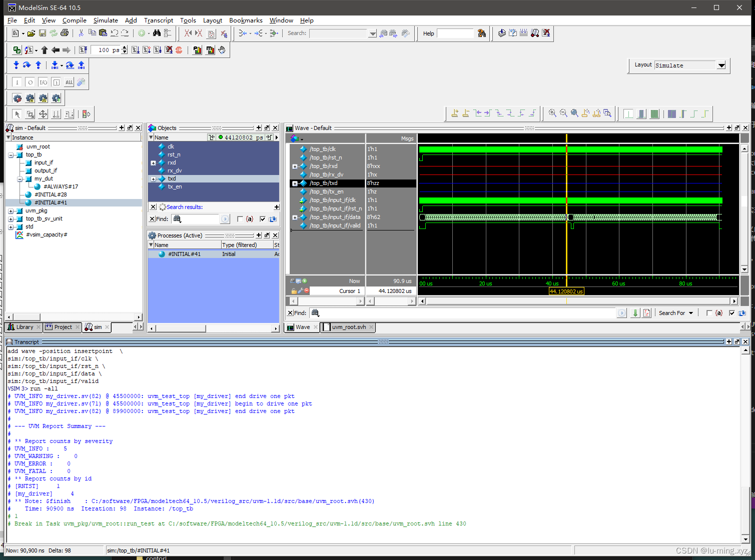Click the Select Mode arrow pointer icon
Image resolution: width=755 pixels, height=560 pixels.
click(17, 114)
